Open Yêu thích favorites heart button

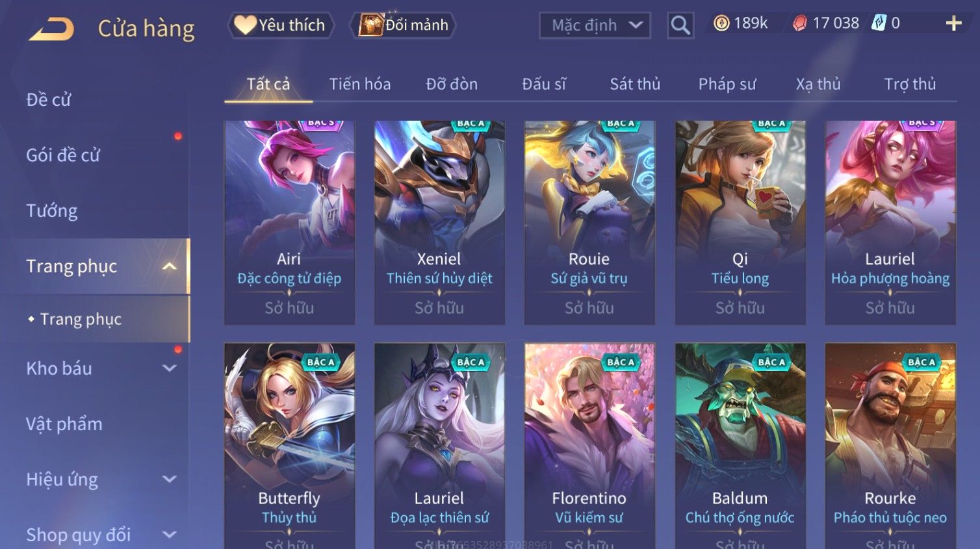280,25
